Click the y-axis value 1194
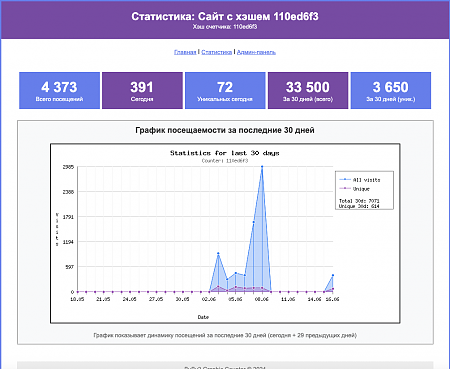The height and width of the screenshot is (369, 450). coord(68,242)
